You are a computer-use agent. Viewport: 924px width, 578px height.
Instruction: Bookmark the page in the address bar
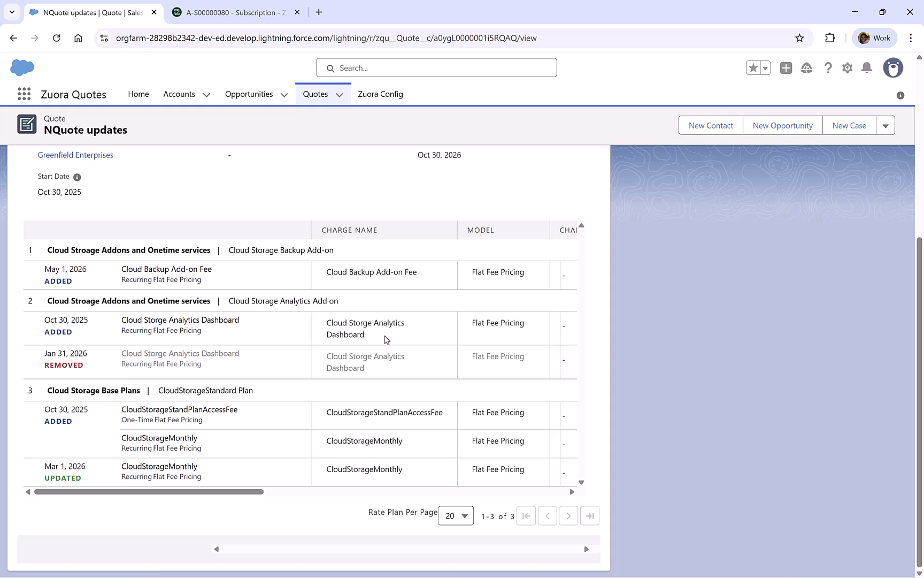800,38
